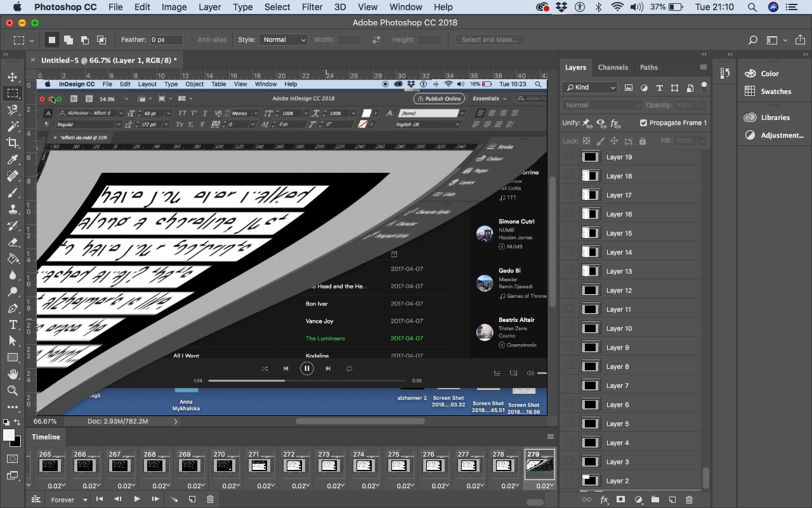Open the Window menu
812x508 pixels.
coord(406,7)
